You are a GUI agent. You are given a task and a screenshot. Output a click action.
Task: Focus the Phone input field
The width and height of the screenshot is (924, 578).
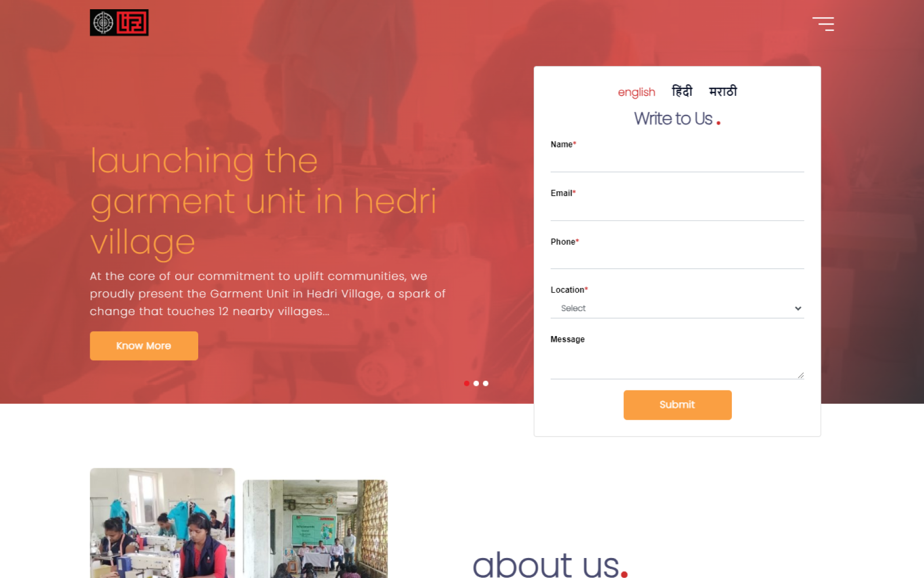point(677,259)
